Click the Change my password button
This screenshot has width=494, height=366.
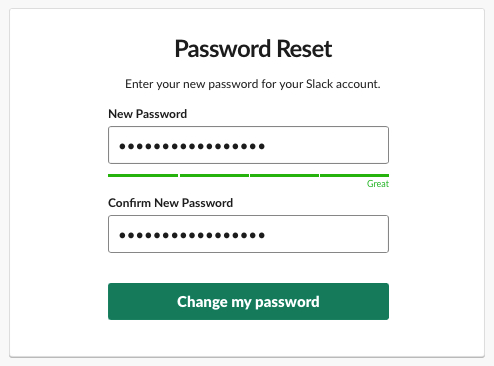[248, 302]
